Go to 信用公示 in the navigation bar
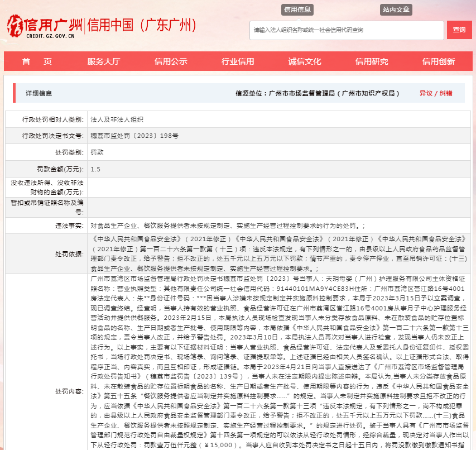Image resolution: width=476 pixels, height=450 pixels. pos(171,61)
